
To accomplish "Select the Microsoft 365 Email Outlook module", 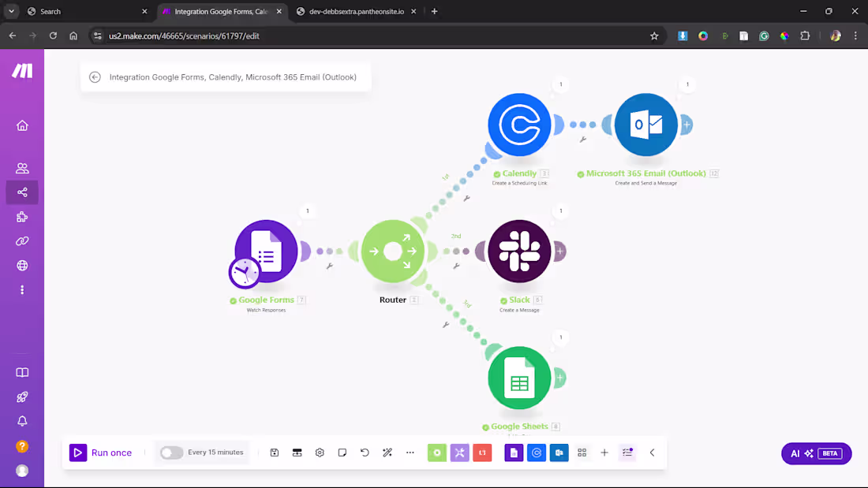I will pos(646,125).
